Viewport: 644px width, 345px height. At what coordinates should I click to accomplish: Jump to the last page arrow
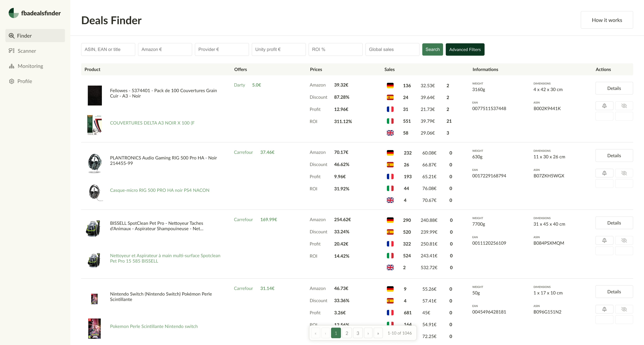tap(378, 333)
